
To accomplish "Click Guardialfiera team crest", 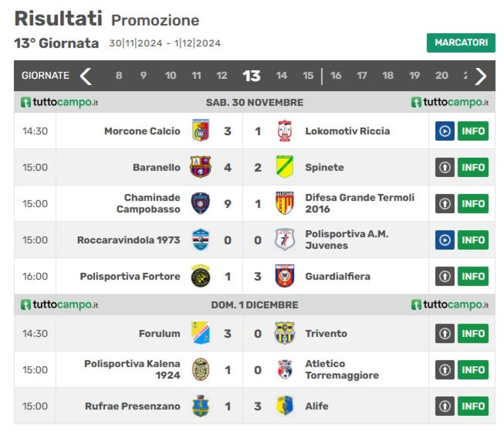I will 284,276.
